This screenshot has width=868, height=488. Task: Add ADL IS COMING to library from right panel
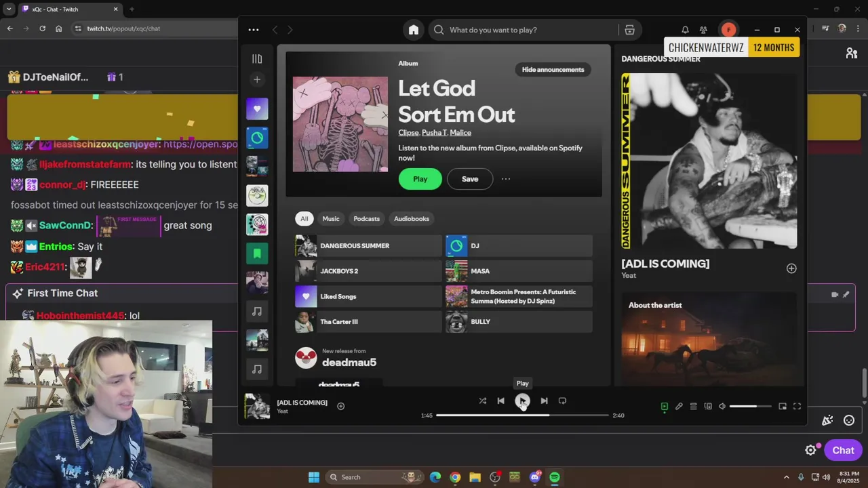(x=791, y=268)
